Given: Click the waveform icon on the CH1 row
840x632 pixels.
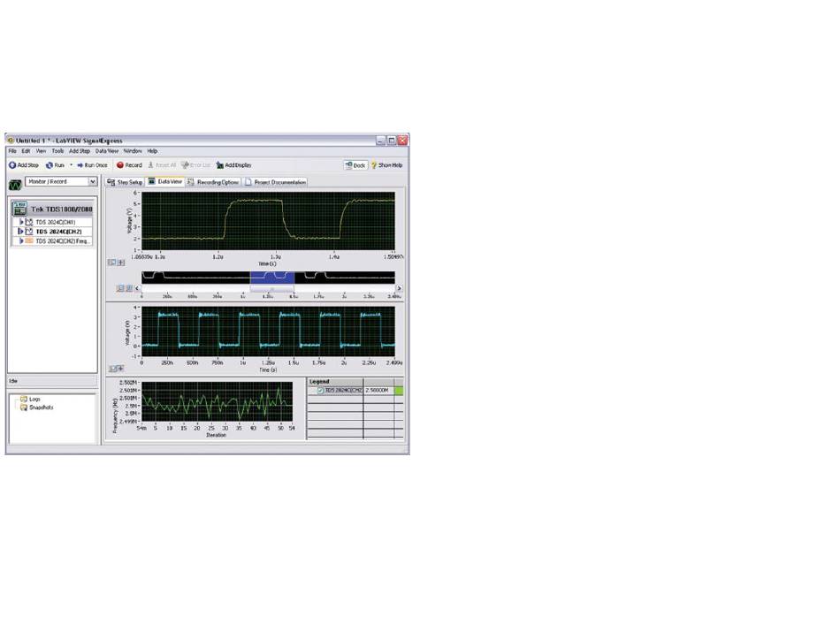Looking at the screenshot, I should tap(29, 222).
